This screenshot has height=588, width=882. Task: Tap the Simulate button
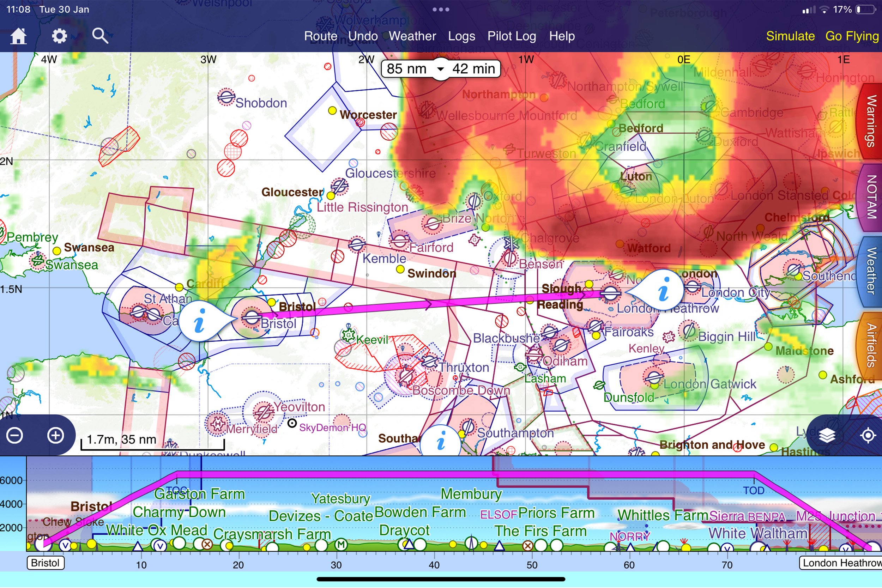(790, 36)
